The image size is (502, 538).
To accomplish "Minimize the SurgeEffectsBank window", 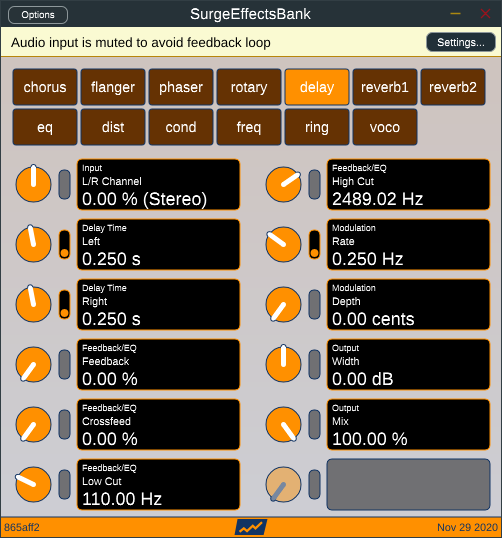I will point(455,14).
